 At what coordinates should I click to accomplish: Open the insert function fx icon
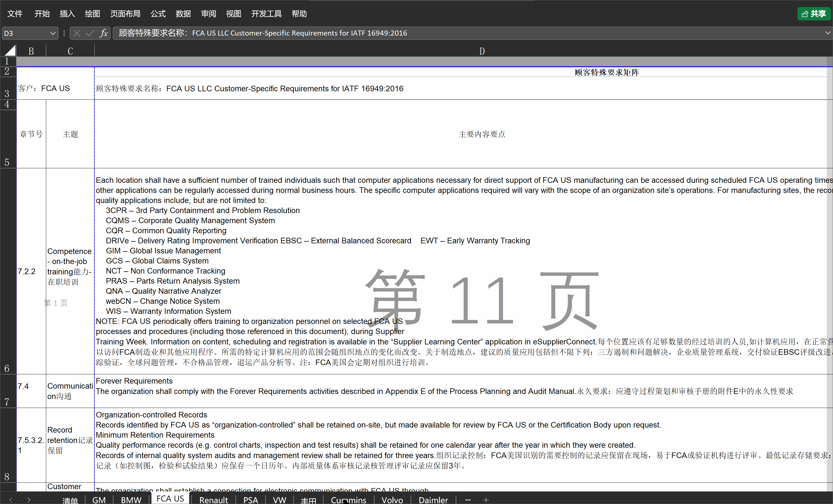104,33
